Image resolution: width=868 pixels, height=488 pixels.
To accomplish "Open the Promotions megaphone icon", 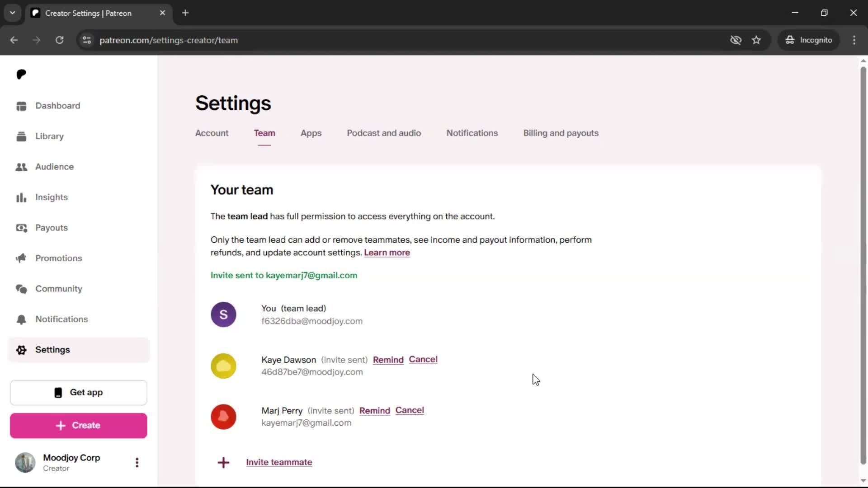I will click(21, 258).
